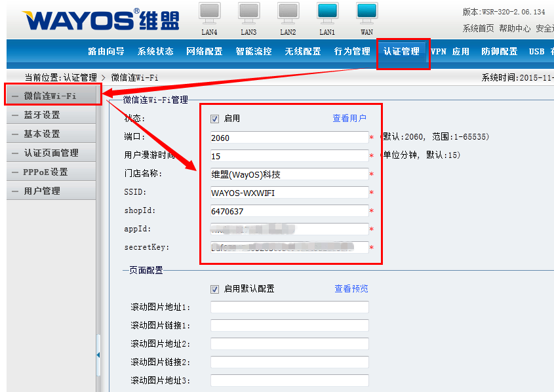Click the LAN4 port status icon
554x392 pixels.
pos(210,13)
